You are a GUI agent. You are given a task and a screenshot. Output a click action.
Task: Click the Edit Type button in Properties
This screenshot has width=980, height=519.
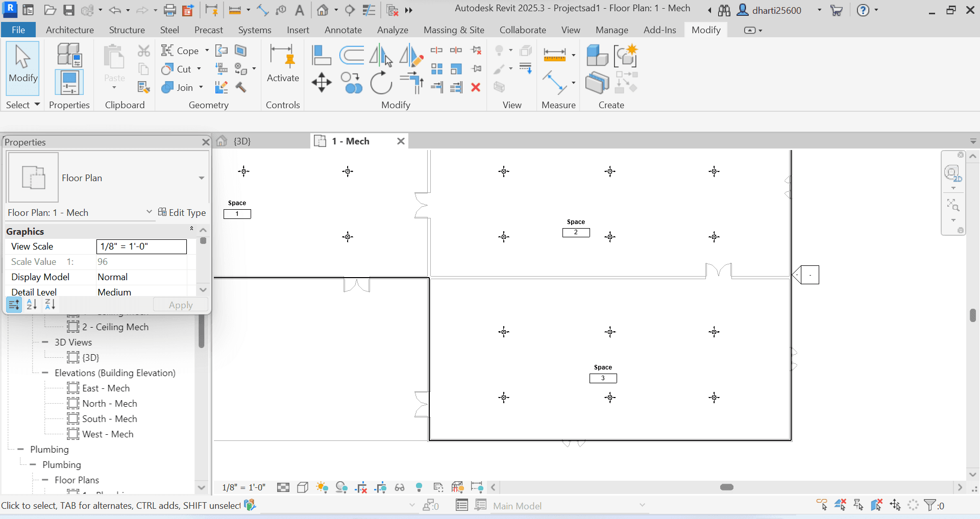(x=183, y=212)
